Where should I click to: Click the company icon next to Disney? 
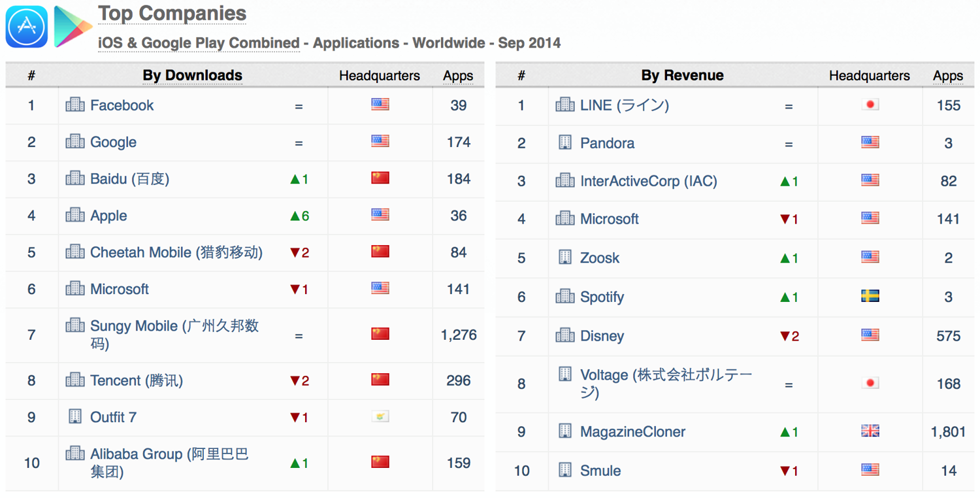click(565, 335)
